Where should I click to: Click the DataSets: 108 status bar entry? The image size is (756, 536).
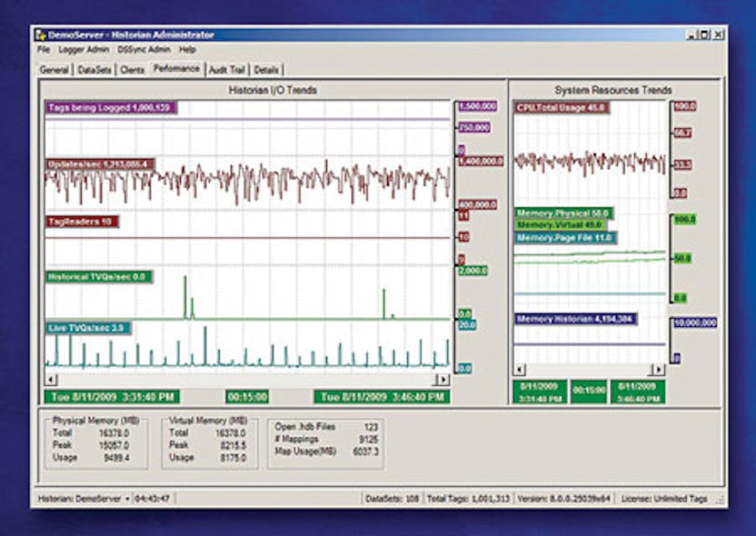(x=392, y=499)
